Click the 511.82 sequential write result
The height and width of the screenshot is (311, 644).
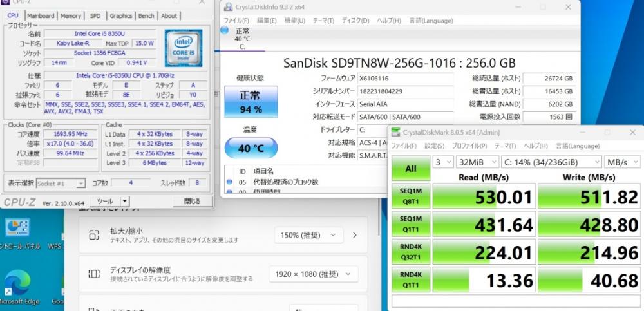point(589,196)
